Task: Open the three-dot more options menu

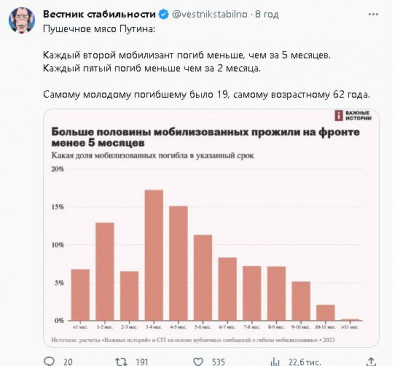Action: [x=373, y=14]
